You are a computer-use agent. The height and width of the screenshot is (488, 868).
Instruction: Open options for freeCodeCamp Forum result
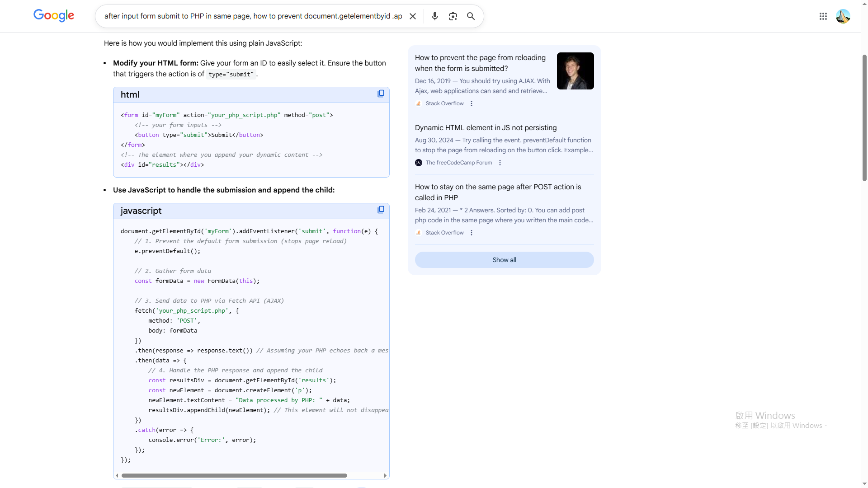point(500,163)
